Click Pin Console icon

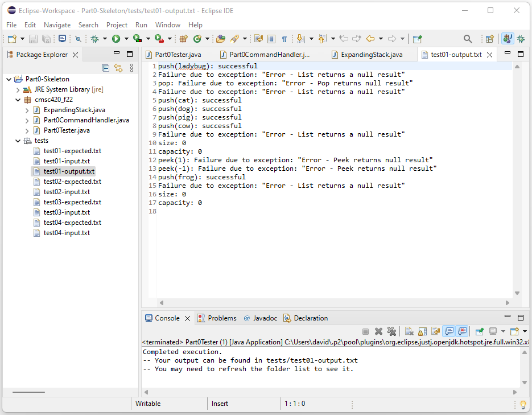(480, 331)
